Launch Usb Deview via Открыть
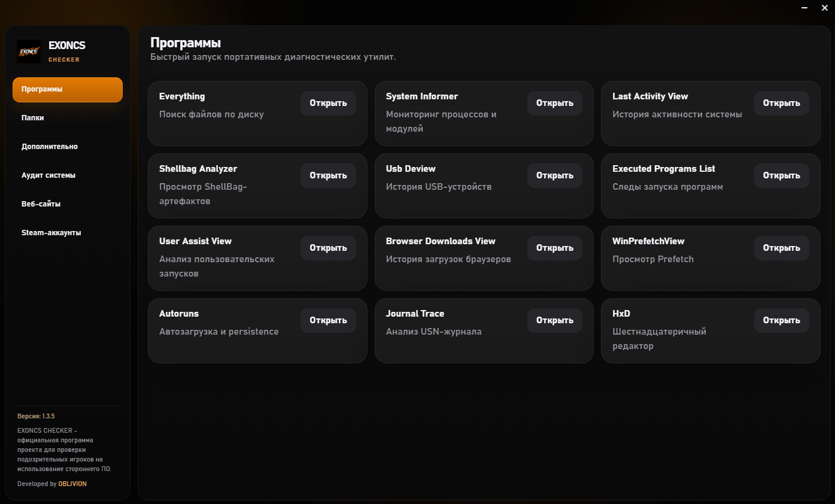The image size is (835, 504). click(x=555, y=175)
